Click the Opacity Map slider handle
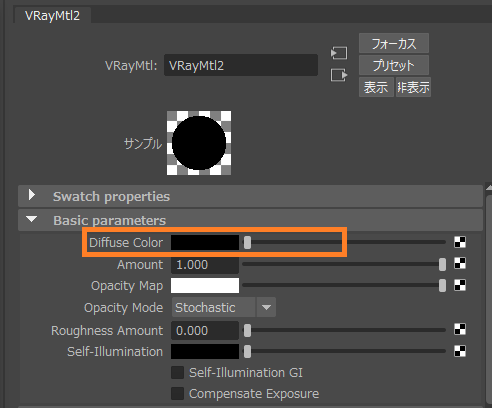The width and height of the screenshot is (492, 408). pyautogui.click(x=442, y=286)
